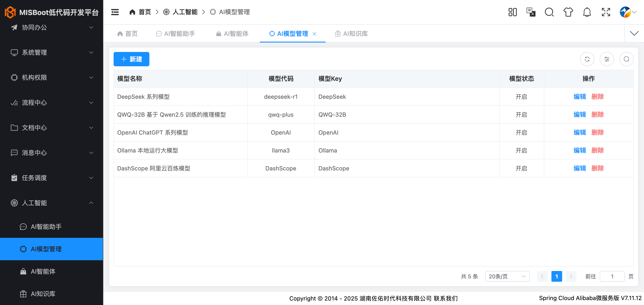The image size is (644, 305).
Task: Edit the Ollama 本地运行大模型 row
Action: tap(580, 150)
